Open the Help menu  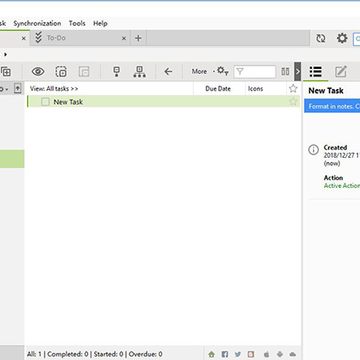(100, 23)
